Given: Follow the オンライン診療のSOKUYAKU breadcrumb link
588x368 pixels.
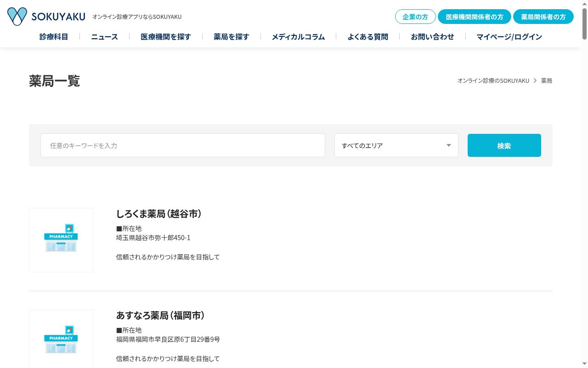Looking at the screenshot, I should coord(493,80).
